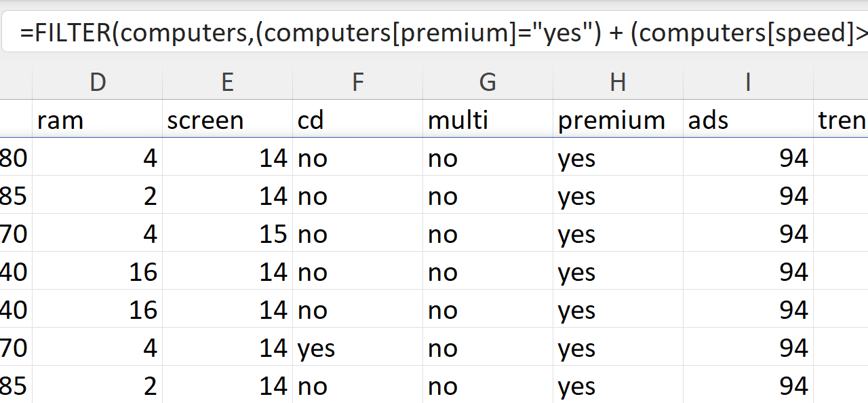The image size is (868, 403).
Task: Select the "multi" header cell
Action: coord(488,120)
